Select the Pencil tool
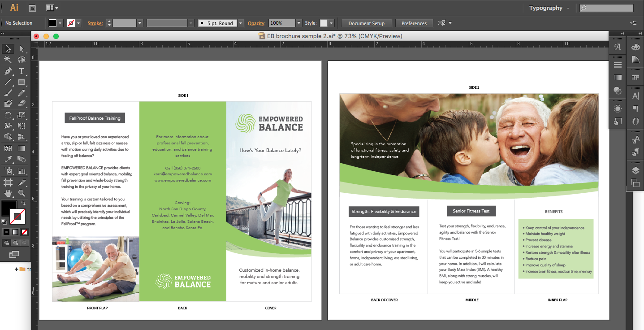Image resolution: width=644 pixels, height=330 pixels. (22, 93)
